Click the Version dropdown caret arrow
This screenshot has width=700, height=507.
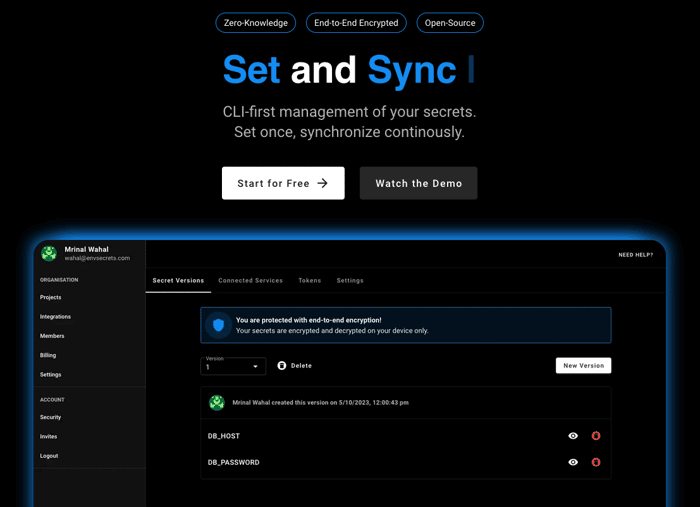255,366
